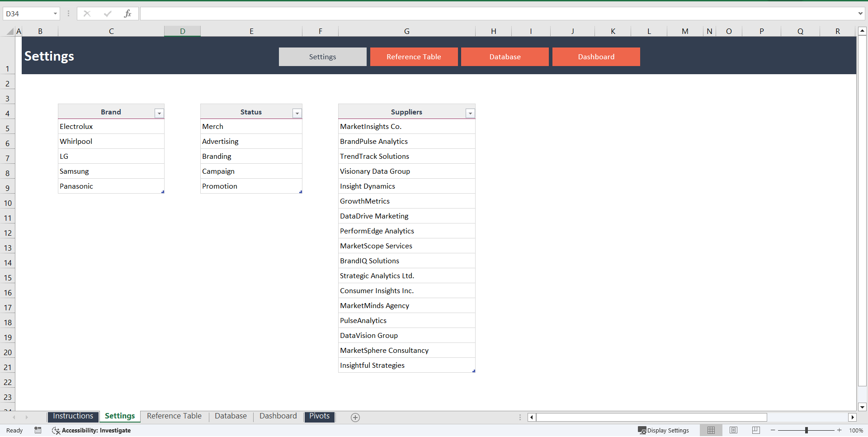868x437 pixels.
Task: Click vertical scrollbar up arrow
Action: [862, 31]
